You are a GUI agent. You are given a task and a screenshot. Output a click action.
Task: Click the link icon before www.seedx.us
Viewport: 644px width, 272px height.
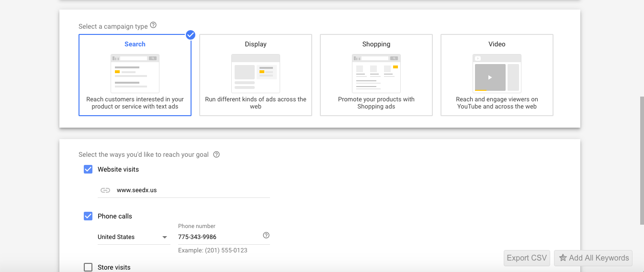click(x=105, y=190)
